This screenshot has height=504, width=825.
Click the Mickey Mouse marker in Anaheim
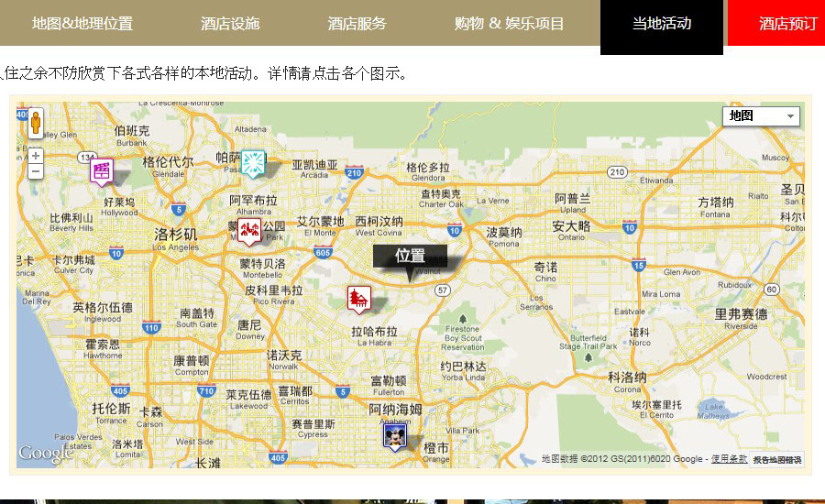click(394, 437)
